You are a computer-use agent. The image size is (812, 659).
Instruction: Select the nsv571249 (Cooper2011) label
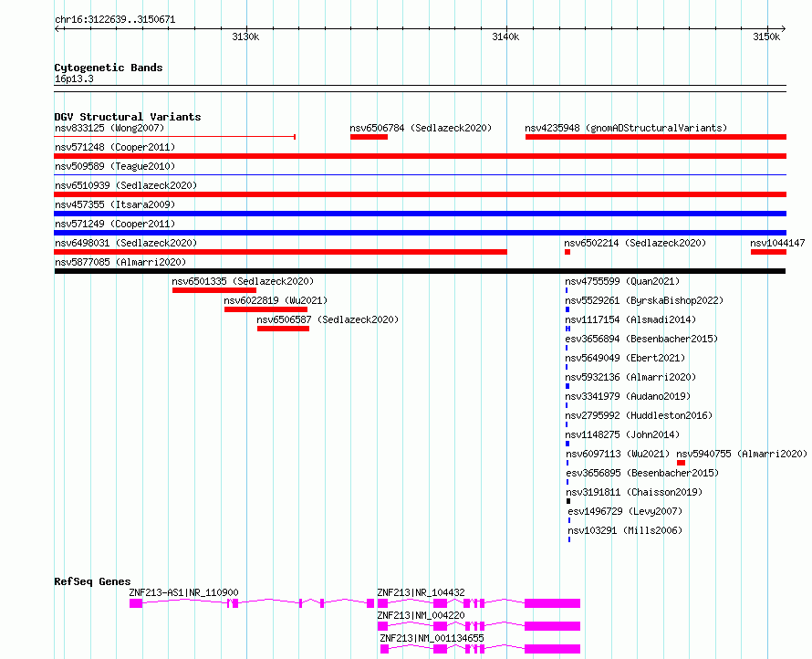115,224
